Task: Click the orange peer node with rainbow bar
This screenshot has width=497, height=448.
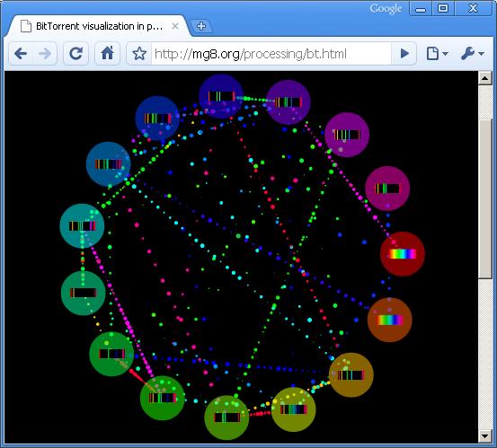Action: coord(389,320)
